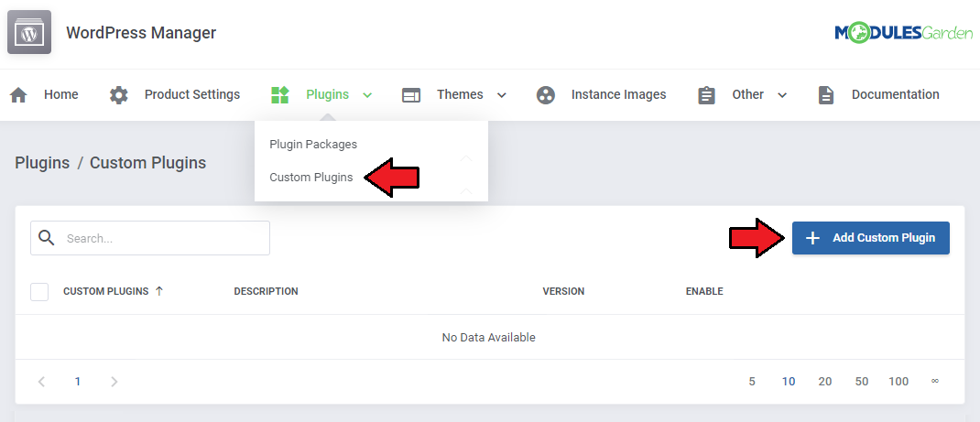This screenshot has height=422, width=980.
Task: Click the Themes layout icon
Action: coord(410,95)
